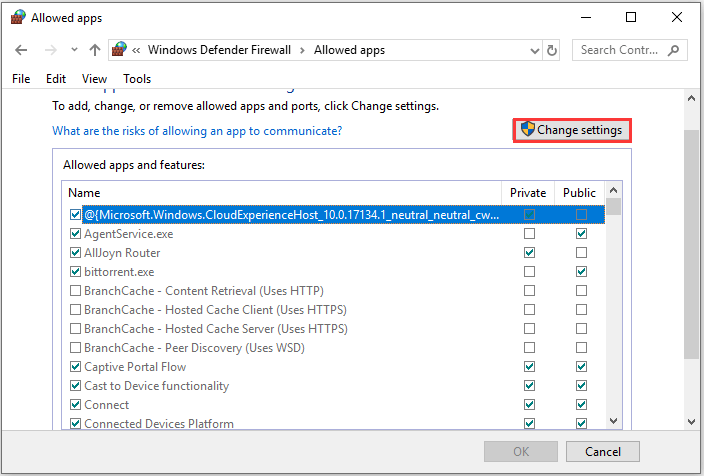This screenshot has height=476, width=704.
Task: Click the Private column header
Action: point(528,193)
